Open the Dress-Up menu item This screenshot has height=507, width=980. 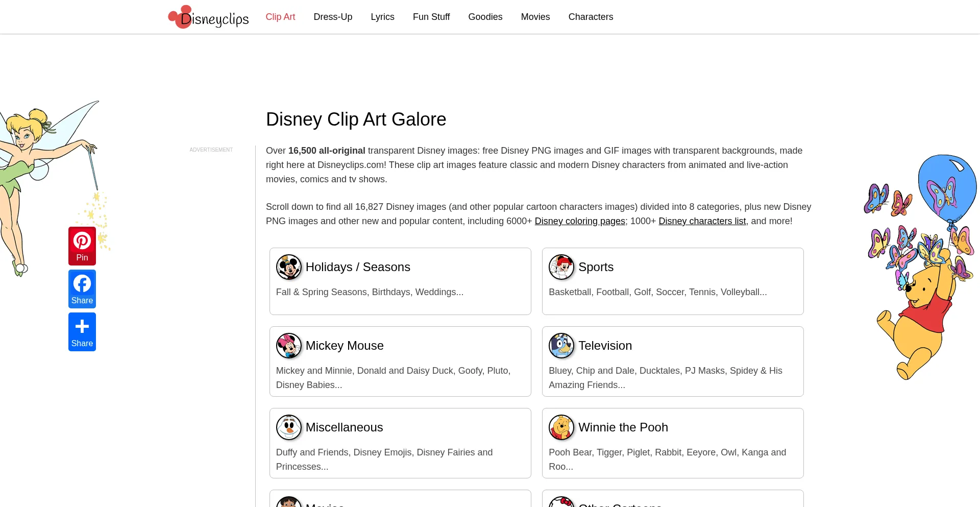coord(333,17)
